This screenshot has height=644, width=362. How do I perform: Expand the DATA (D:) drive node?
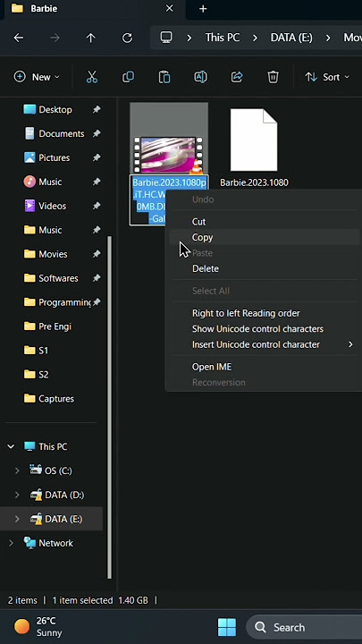(17, 495)
